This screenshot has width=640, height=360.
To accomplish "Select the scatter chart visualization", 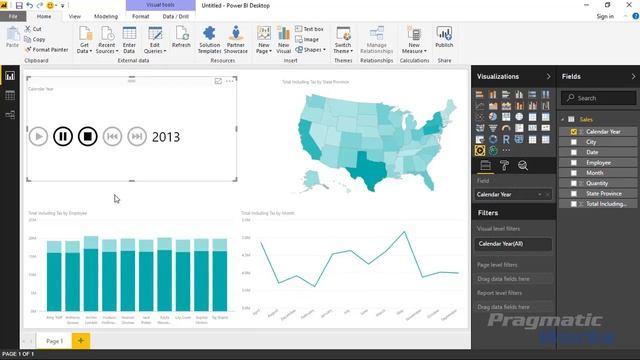I will tap(480, 117).
